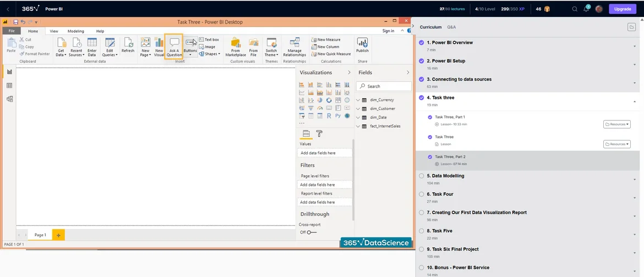644x277 pixels.
Task: Toggle the Cross-report drillthrough switch
Action: tap(312, 232)
